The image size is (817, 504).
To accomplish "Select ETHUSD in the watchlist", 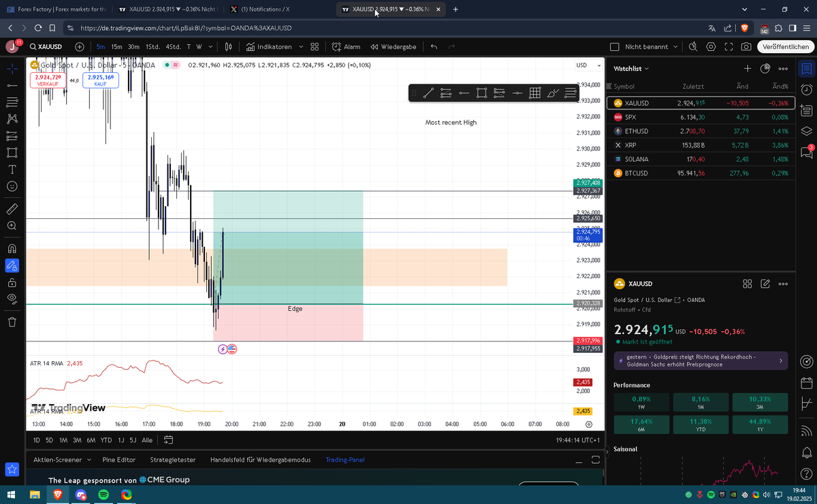I will tap(700, 131).
